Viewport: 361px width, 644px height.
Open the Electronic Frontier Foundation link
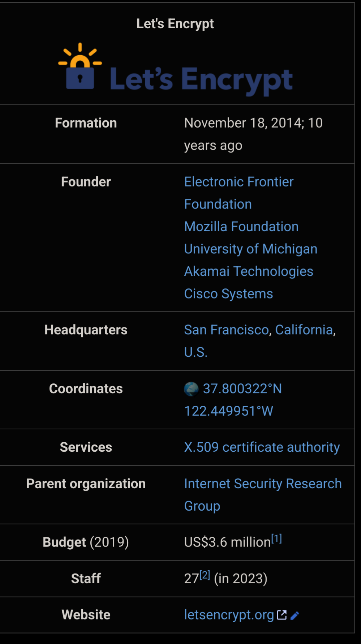(x=238, y=182)
